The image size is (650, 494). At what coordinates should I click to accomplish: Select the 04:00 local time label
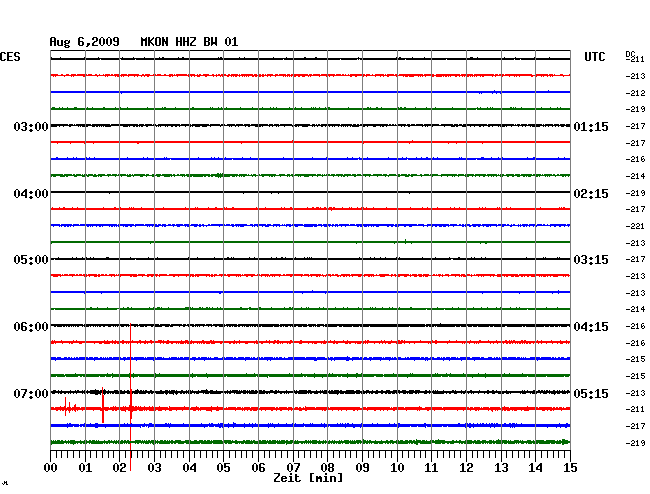click(31, 194)
